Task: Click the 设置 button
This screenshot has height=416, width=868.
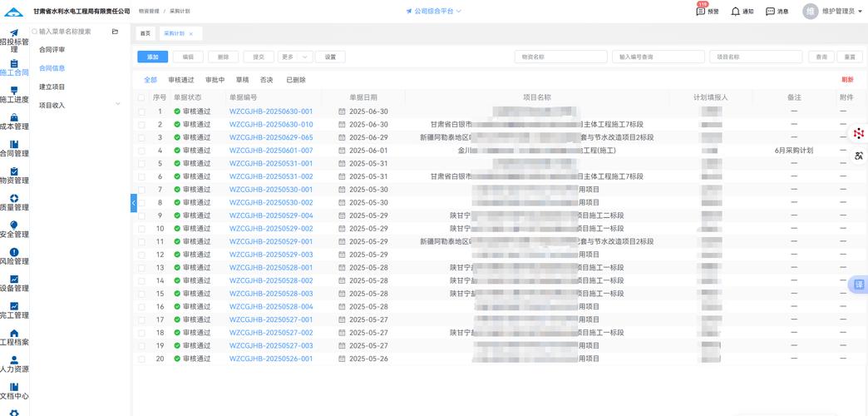Action: (x=330, y=57)
